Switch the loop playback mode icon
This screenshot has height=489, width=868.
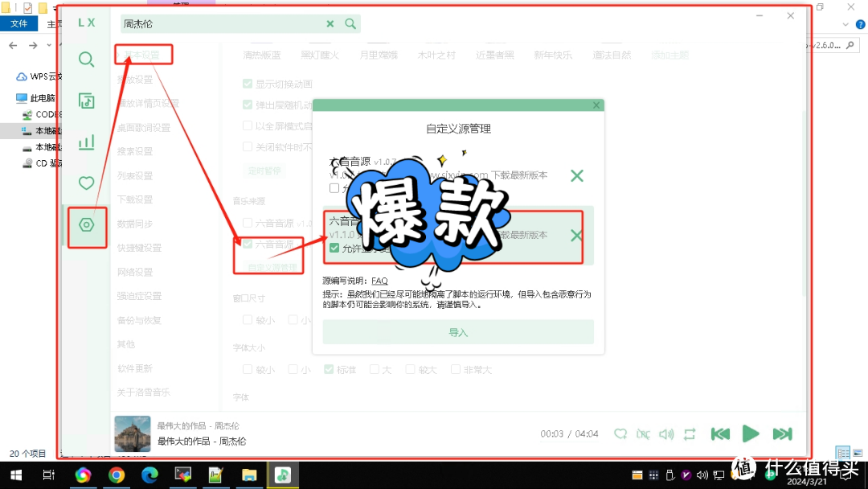point(690,434)
